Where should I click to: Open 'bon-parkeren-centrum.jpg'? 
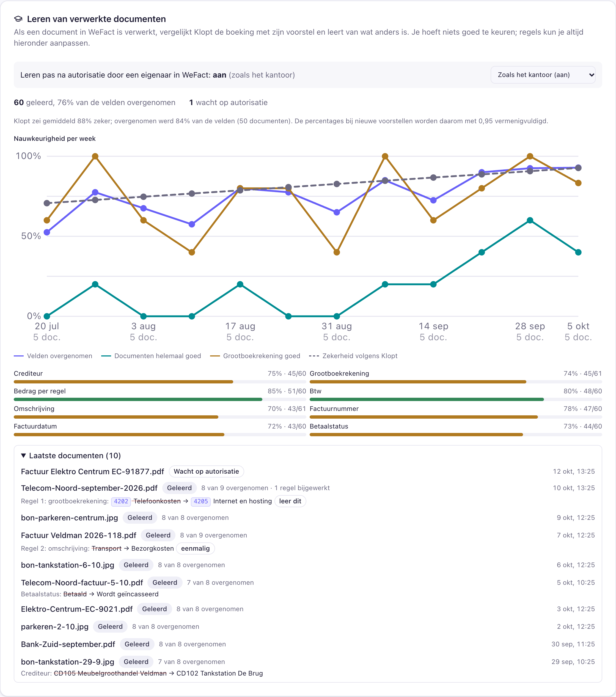tap(70, 518)
